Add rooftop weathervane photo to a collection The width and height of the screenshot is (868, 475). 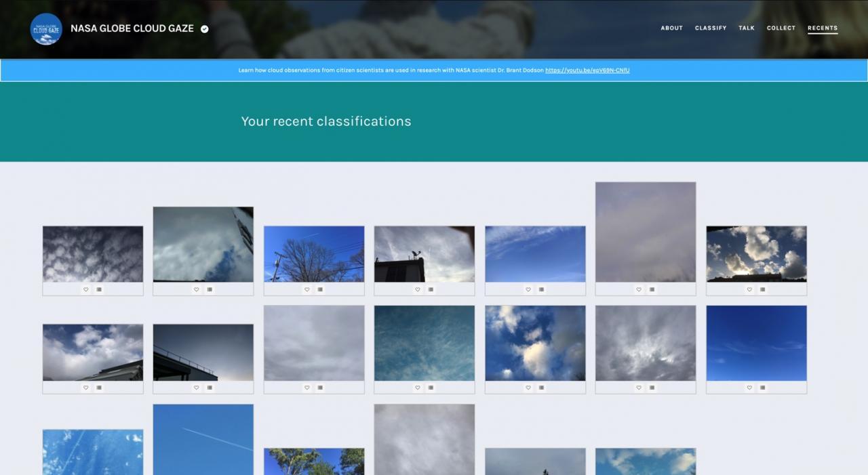(x=431, y=289)
